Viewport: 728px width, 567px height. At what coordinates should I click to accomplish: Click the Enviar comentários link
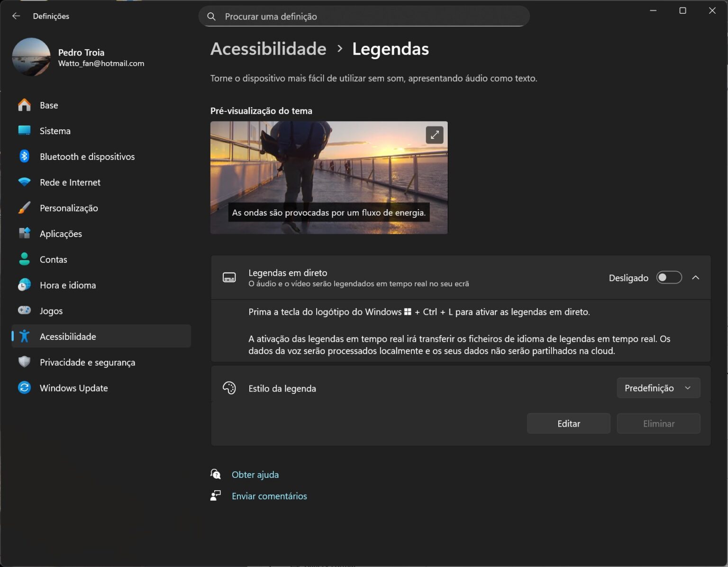(x=269, y=496)
